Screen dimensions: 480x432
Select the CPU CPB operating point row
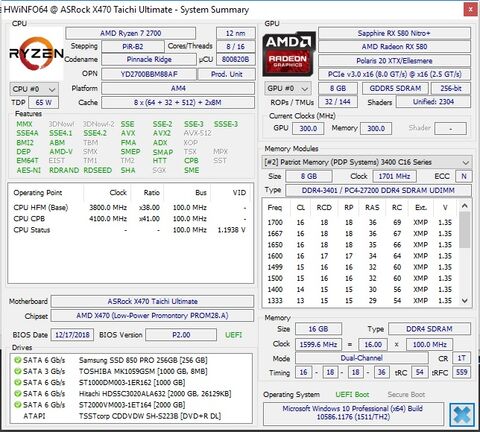click(130, 219)
